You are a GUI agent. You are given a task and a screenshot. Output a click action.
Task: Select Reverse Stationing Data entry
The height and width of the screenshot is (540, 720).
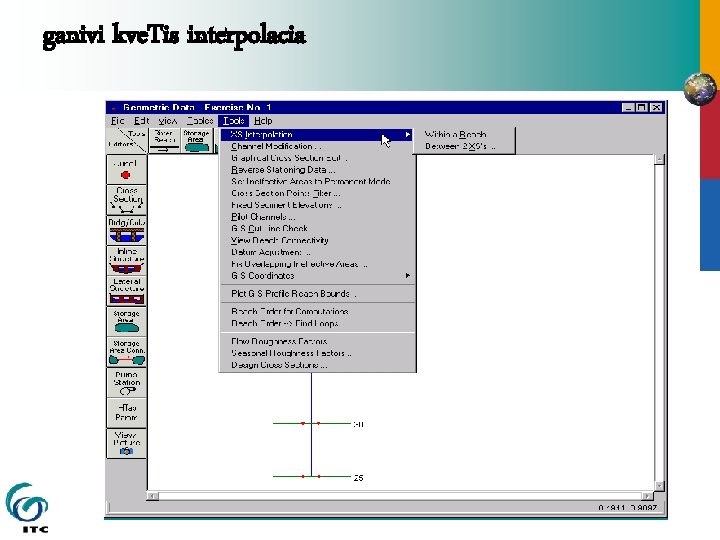[317, 170]
